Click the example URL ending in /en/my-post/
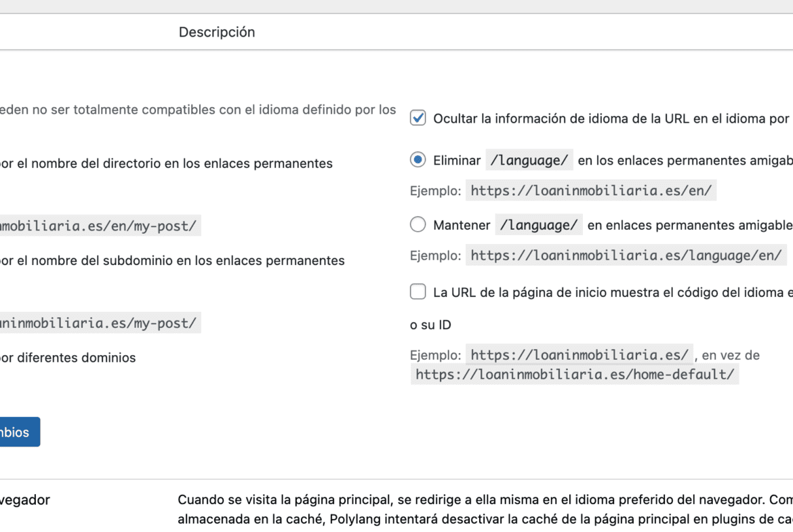 click(99, 226)
